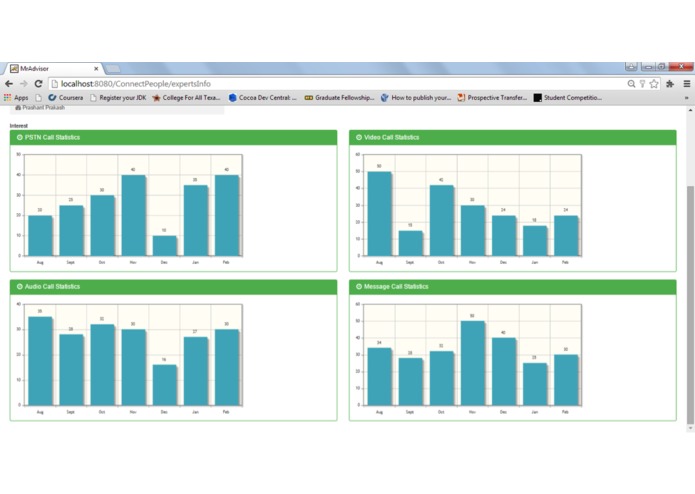The image size is (695, 494).
Task: Minimize the browser window
Action: click(x=648, y=67)
